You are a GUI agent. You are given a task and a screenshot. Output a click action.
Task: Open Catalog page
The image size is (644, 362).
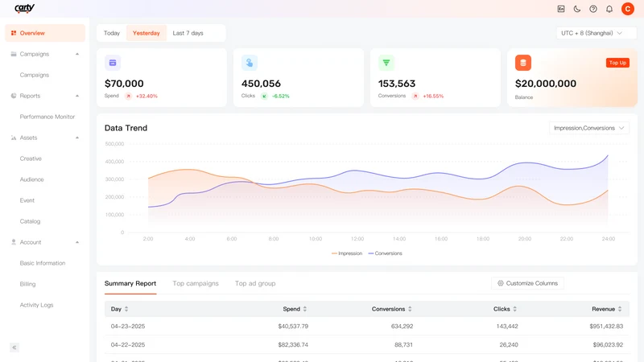click(30, 221)
